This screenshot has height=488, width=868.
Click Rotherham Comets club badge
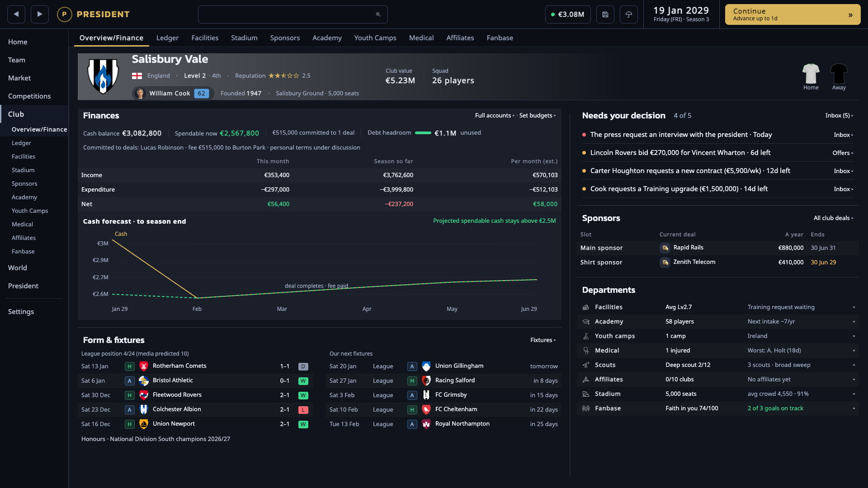point(144,366)
